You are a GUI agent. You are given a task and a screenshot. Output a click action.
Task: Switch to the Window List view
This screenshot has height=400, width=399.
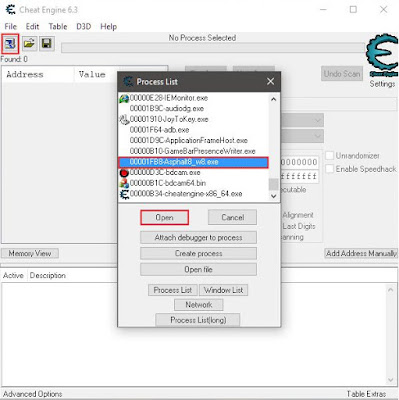pos(223,290)
